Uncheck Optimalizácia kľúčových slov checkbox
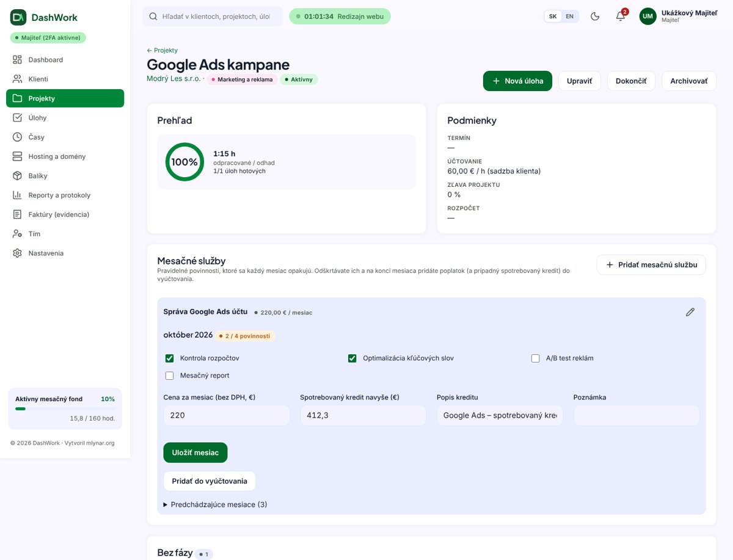This screenshot has height=560, width=733. pos(352,358)
